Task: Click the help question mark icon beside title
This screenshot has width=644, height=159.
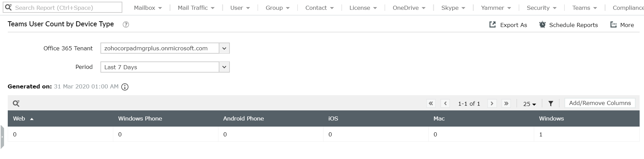Action: [x=126, y=24]
